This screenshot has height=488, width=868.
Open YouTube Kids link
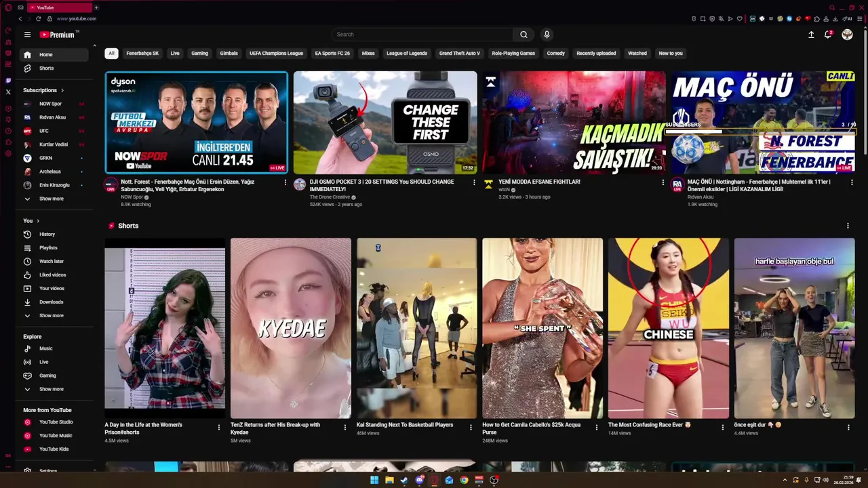coord(52,449)
